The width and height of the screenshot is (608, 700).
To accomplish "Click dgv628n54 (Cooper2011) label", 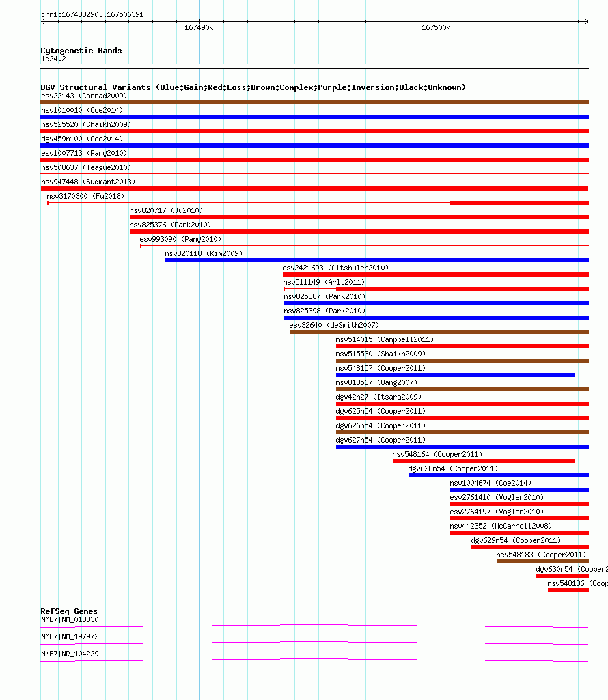I will click(x=453, y=468).
